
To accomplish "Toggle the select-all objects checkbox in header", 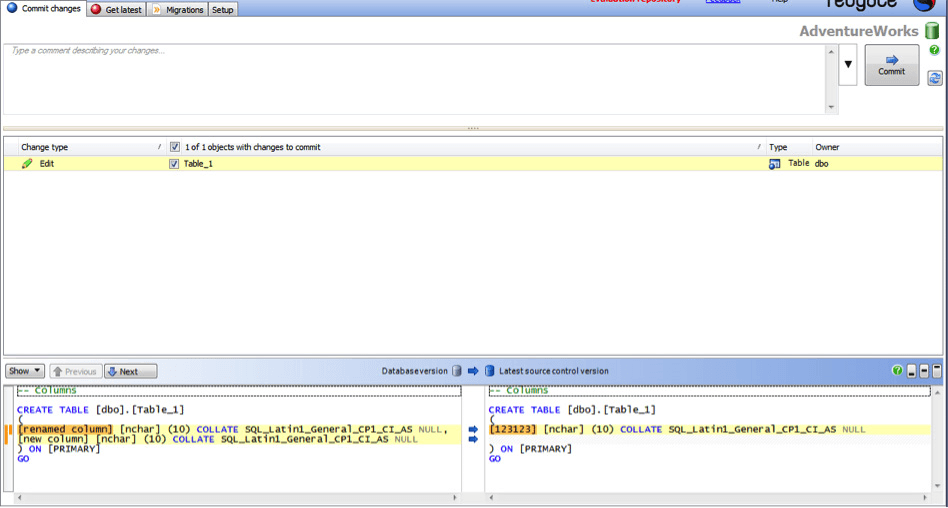I will (175, 147).
